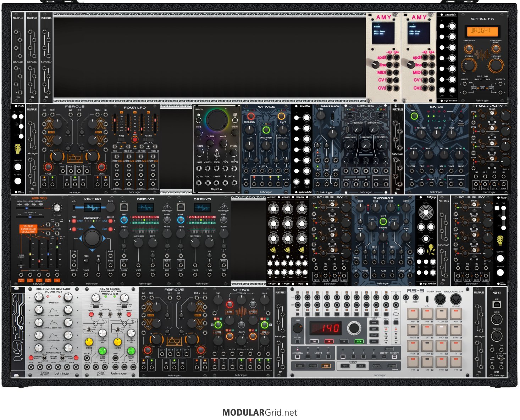Image resolution: width=520 pixels, height=420 pixels.
Task: Click the red 140 tempo display on RS-9
Action: pos(325,328)
